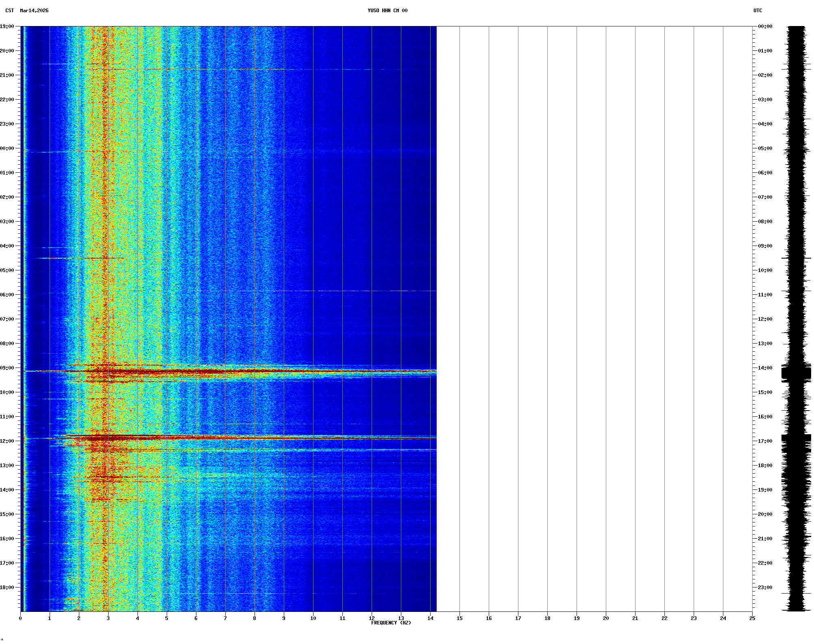This screenshot has height=644, width=814.
Task: Click the 19:00 CST label at top left
Action: click(x=7, y=26)
